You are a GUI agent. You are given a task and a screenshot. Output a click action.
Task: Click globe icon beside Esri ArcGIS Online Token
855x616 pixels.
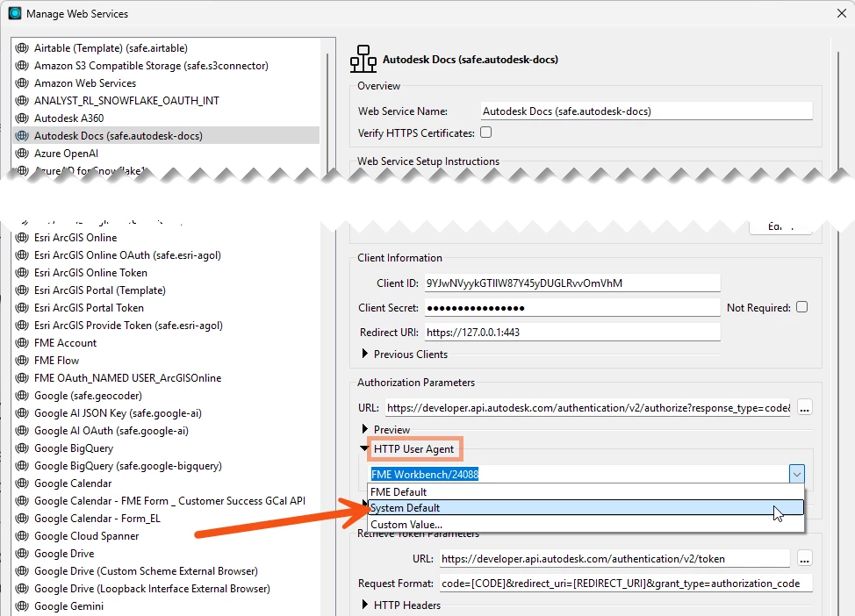tap(22, 273)
